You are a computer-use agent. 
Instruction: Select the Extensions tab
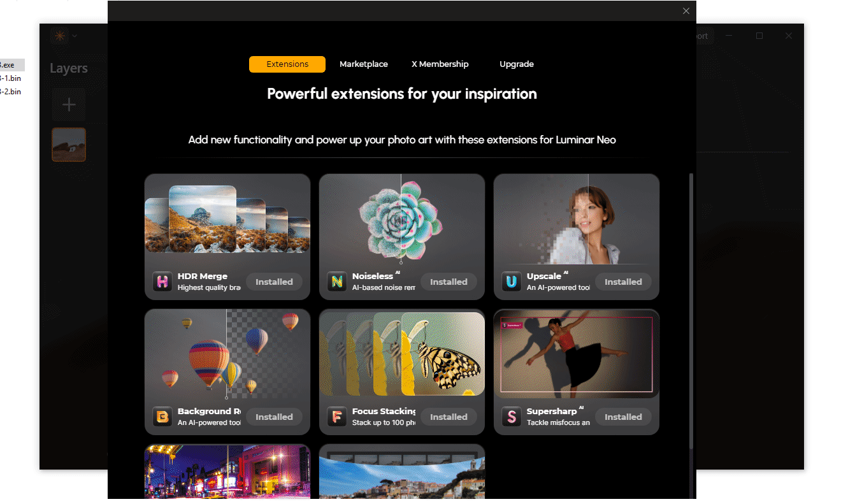click(287, 64)
